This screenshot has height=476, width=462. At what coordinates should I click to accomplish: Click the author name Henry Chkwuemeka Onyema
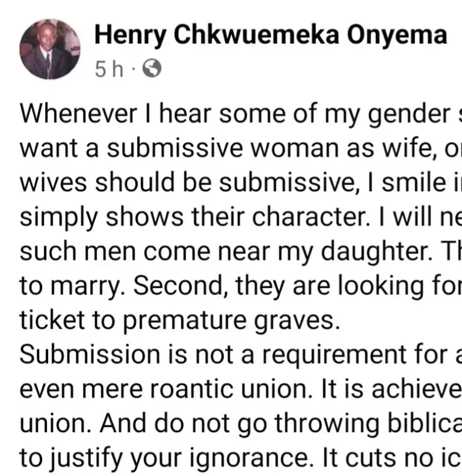click(271, 35)
